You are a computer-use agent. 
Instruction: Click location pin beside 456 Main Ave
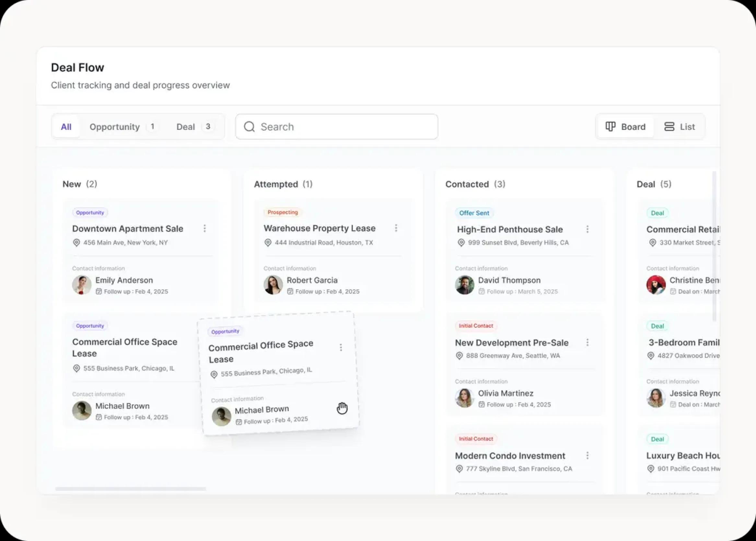click(76, 243)
